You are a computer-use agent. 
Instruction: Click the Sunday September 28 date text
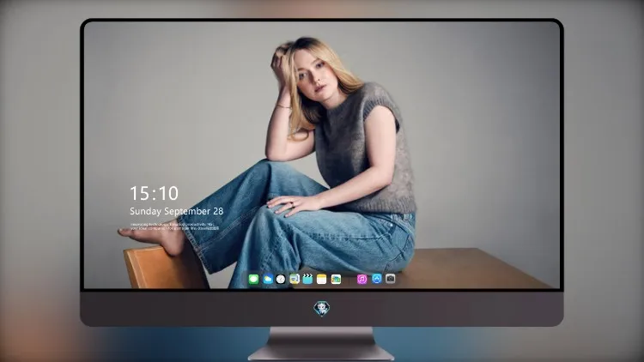177,211
